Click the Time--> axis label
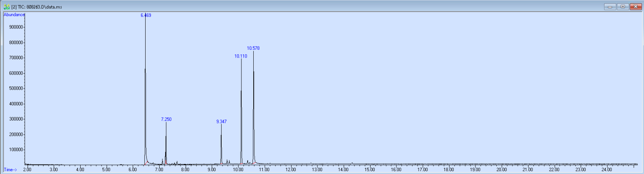This screenshot has width=644, height=174. click(11, 169)
